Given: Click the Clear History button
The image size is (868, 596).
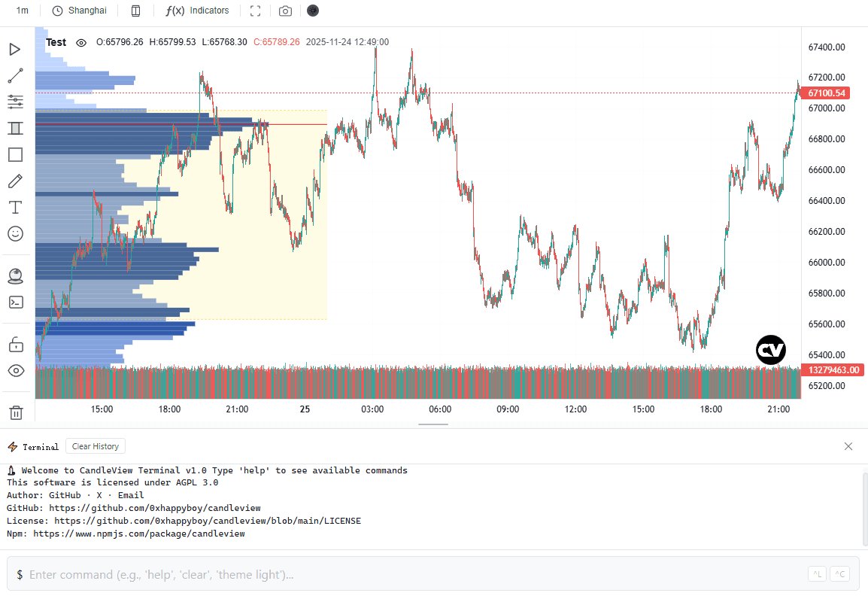Looking at the screenshot, I should click(x=96, y=446).
